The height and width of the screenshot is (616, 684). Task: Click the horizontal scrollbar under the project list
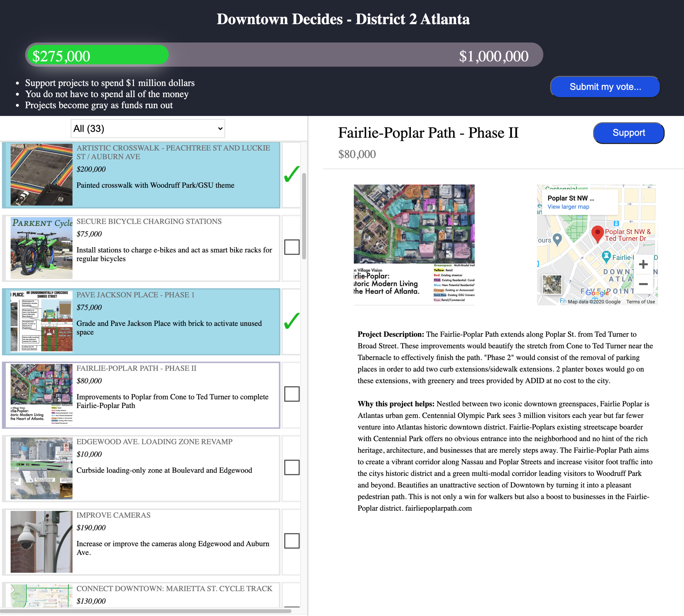(x=146, y=611)
